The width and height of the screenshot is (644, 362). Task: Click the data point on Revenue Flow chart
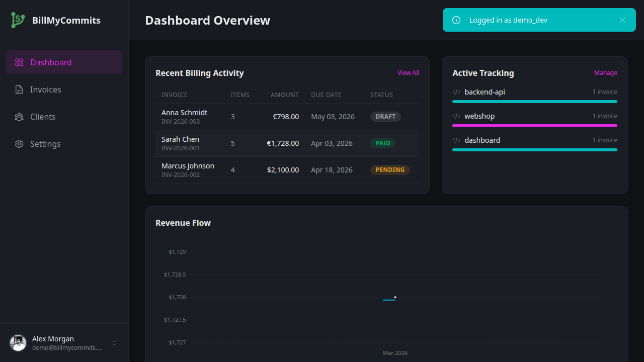pyautogui.click(x=395, y=297)
